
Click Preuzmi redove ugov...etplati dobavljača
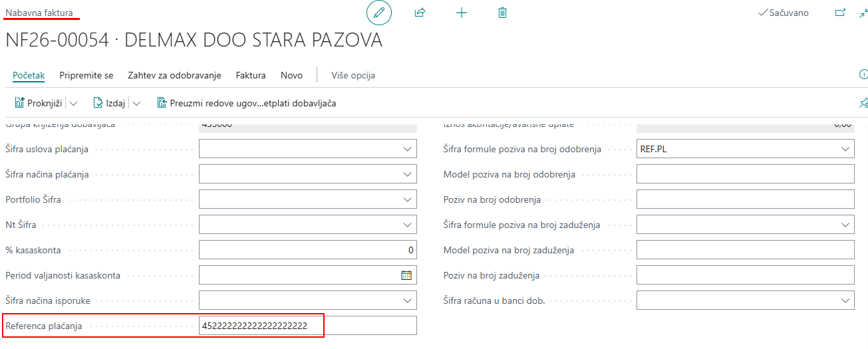point(246,103)
